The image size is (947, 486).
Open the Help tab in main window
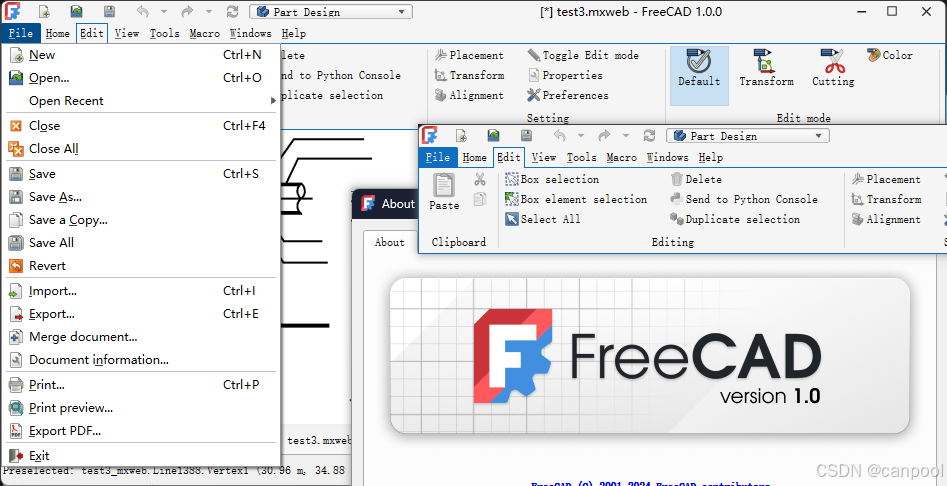coord(294,34)
